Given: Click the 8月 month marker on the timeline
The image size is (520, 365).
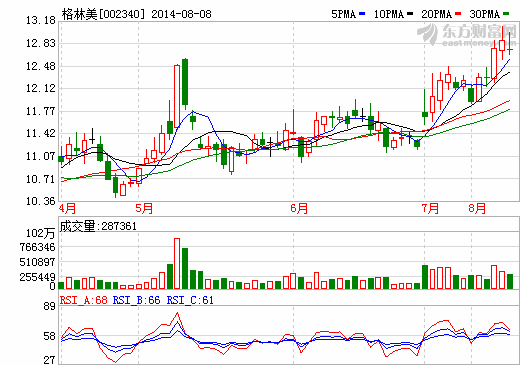Looking at the screenshot, I should click(x=477, y=208).
